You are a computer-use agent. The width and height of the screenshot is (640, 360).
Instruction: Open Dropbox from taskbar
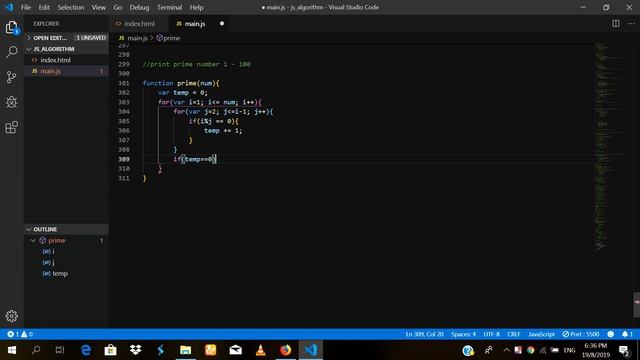[136, 350]
